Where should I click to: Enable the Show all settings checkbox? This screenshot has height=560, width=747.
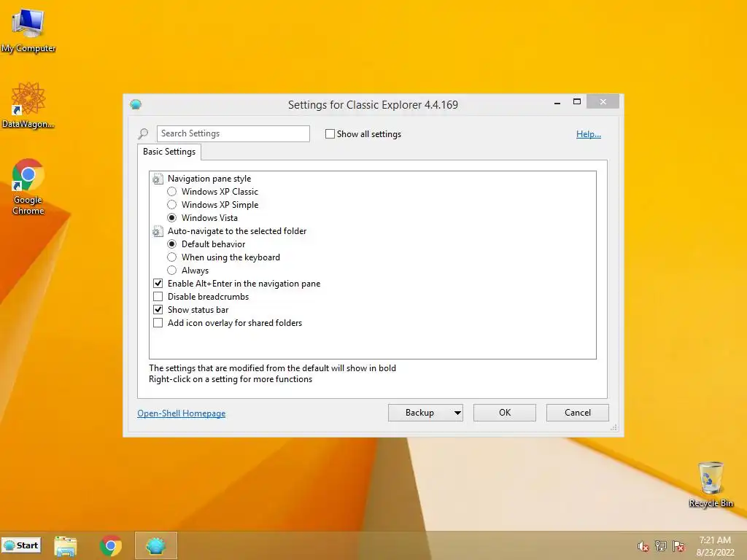pos(330,134)
